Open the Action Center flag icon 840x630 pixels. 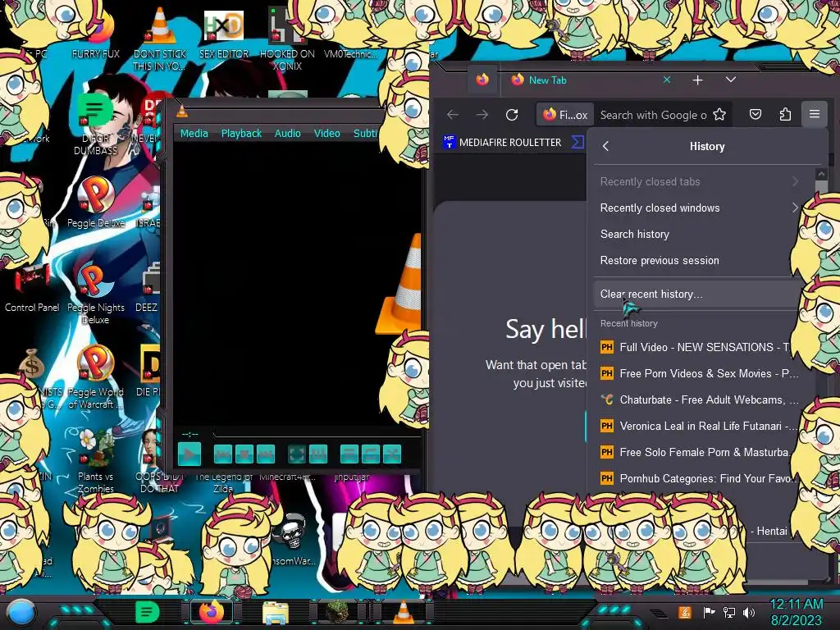click(710, 612)
